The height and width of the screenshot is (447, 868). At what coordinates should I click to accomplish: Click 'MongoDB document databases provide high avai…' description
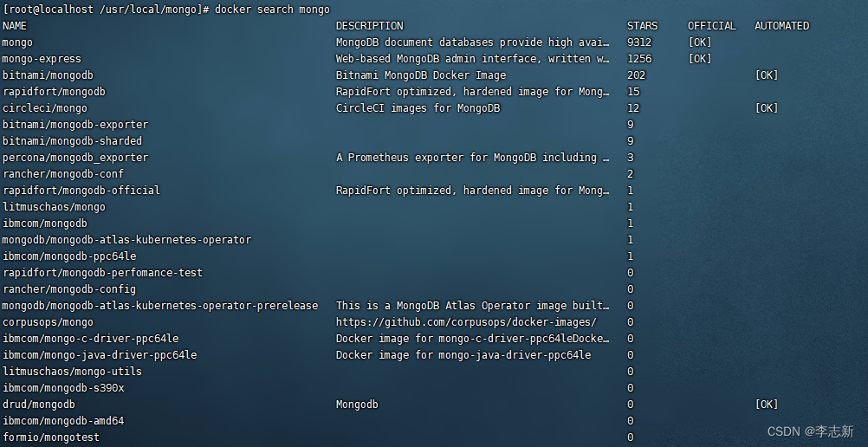(x=473, y=42)
